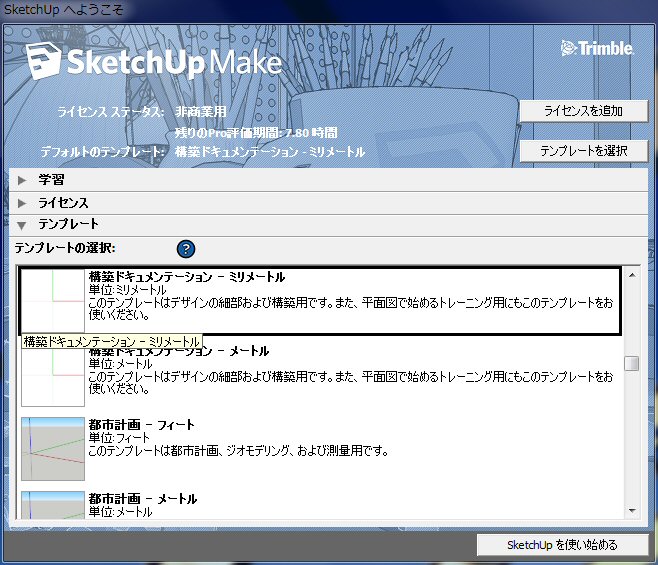This screenshot has height=565, width=658.
Task: Click the テンプレートを選択 button
Action: tap(584, 151)
